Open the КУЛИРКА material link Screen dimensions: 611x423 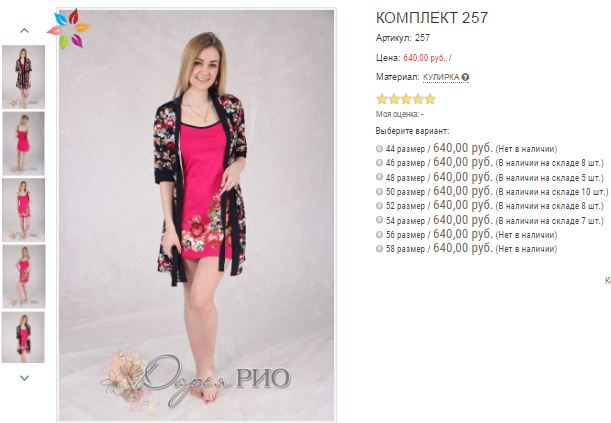(x=441, y=78)
